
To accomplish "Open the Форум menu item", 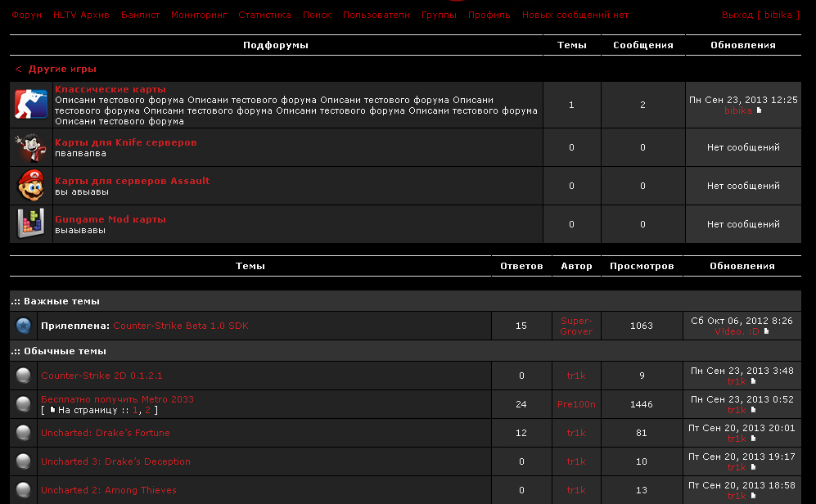I will [26, 15].
